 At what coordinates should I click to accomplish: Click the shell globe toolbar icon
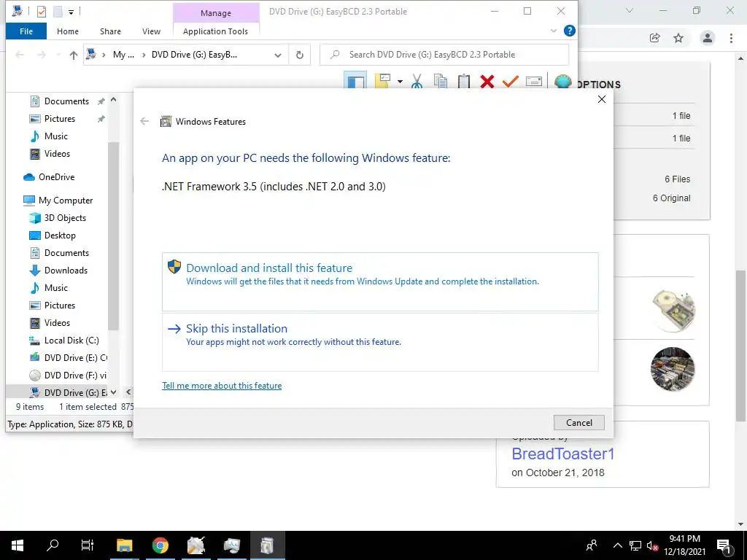coord(562,82)
